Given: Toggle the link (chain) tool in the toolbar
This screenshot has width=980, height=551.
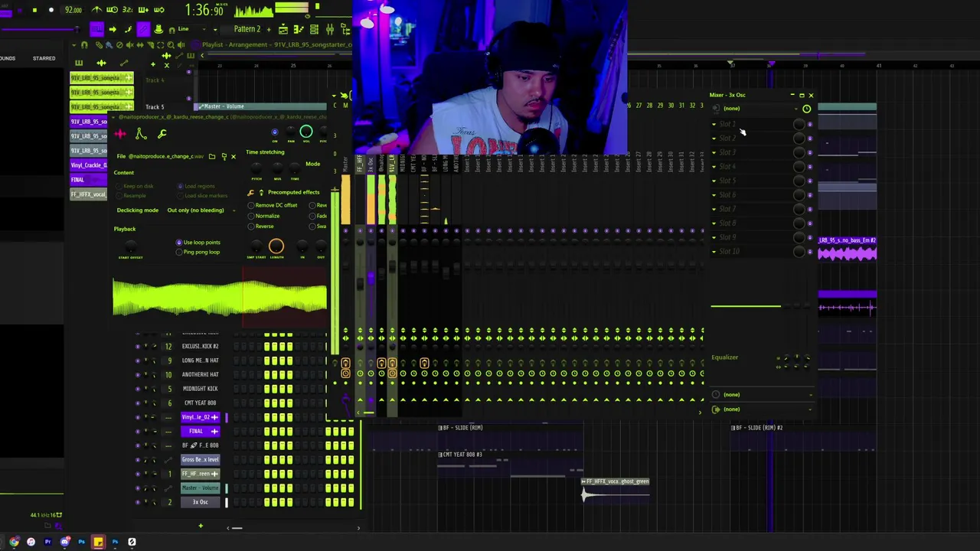Looking at the screenshot, I should coord(143,29).
